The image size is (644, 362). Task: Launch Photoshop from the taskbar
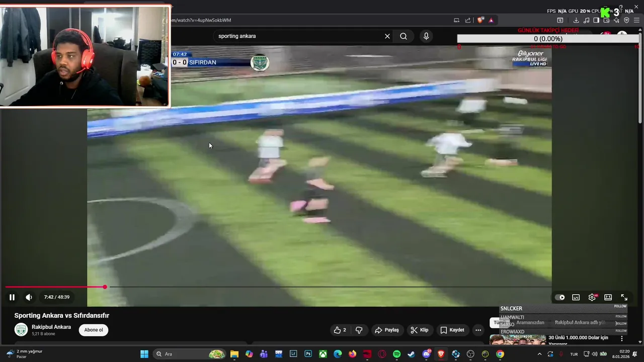[x=308, y=354]
